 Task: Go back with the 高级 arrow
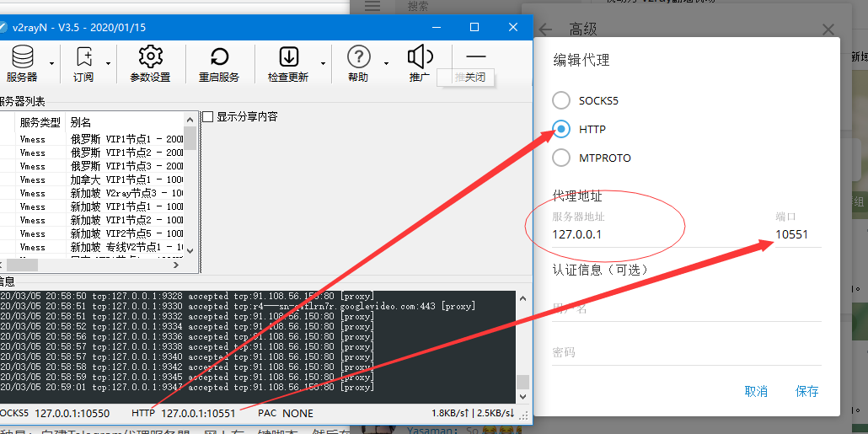click(x=546, y=29)
